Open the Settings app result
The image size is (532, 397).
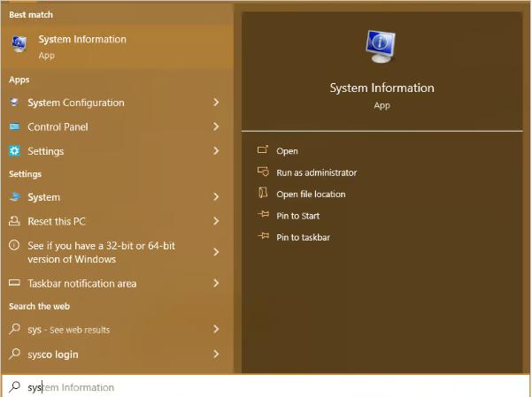pyautogui.click(x=118, y=151)
